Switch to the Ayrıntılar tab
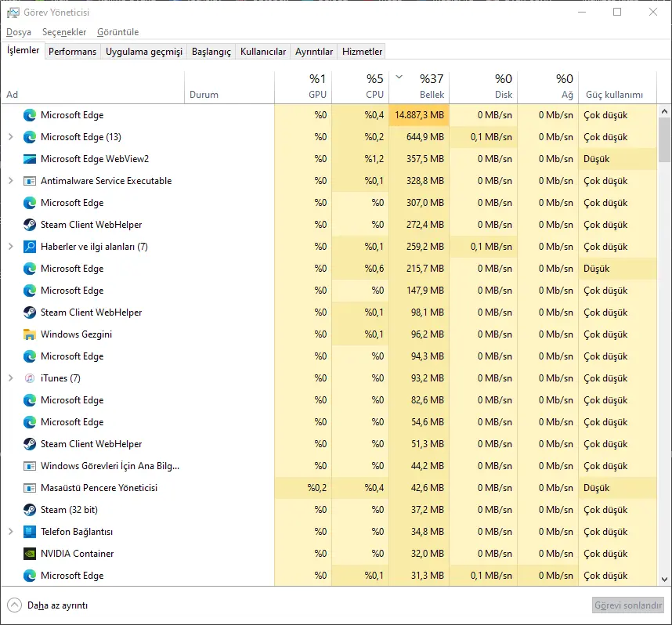 [314, 52]
